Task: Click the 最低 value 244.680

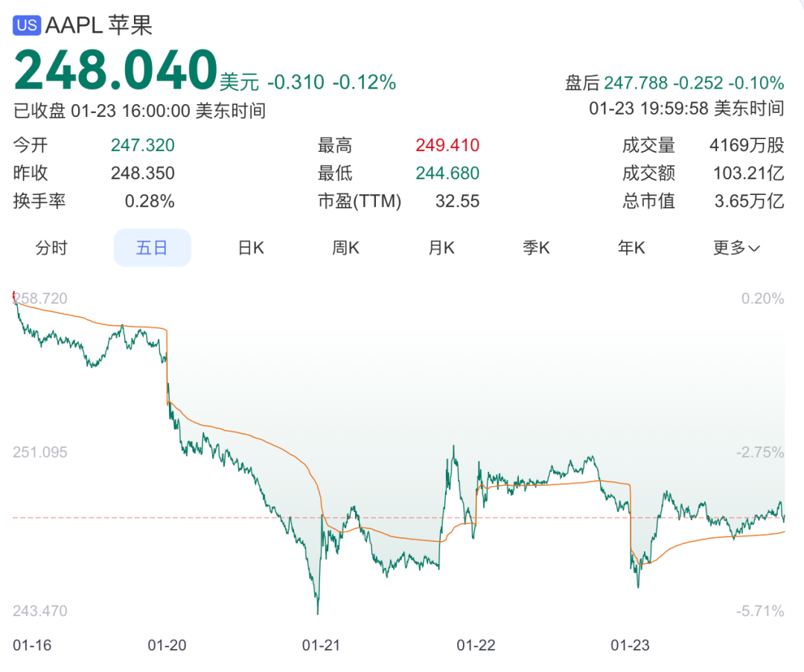Action: point(447,173)
